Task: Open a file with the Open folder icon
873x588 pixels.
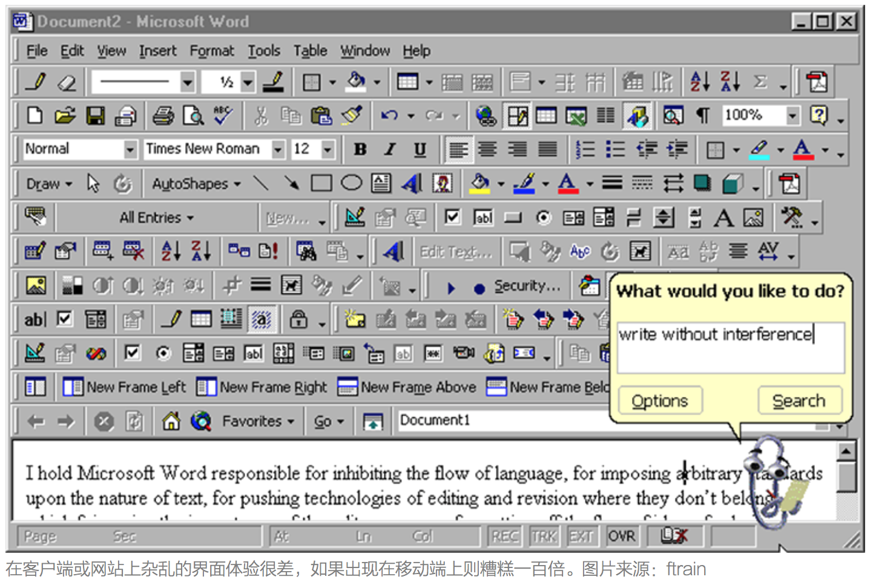Action: point(65,115)
